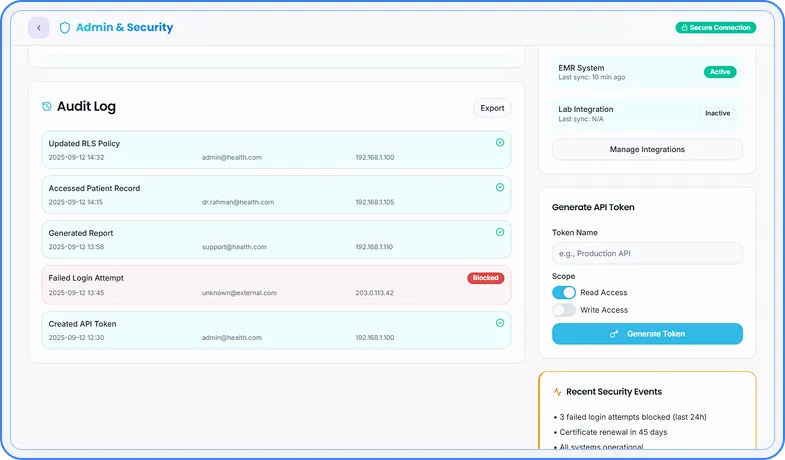Enable the Write Access toggle
The width and height of the screenshot is (785, 460).
tap(564, 310)
